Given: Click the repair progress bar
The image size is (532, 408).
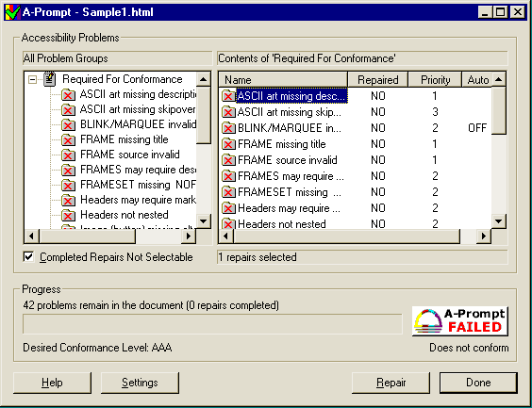Looking at the screenshot, I should (212, 324).
